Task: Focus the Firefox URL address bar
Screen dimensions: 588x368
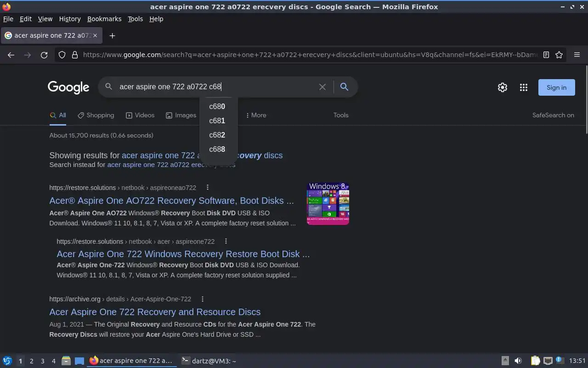Action: pyautogui.click(x=310, y=55)
